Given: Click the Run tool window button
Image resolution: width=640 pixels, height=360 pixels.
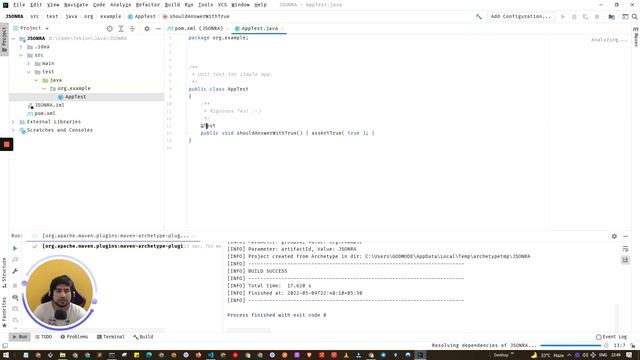Looking at the screenshot, I should point(20,337).
